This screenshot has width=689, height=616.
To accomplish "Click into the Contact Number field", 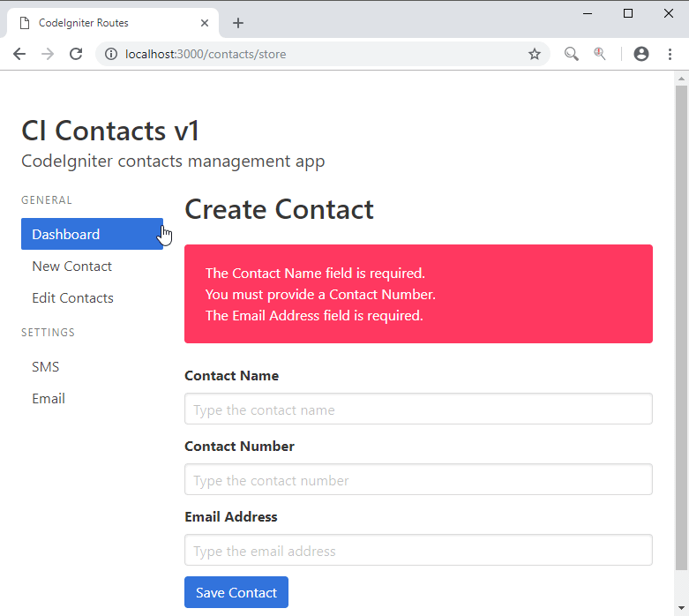I will [418, 480].
